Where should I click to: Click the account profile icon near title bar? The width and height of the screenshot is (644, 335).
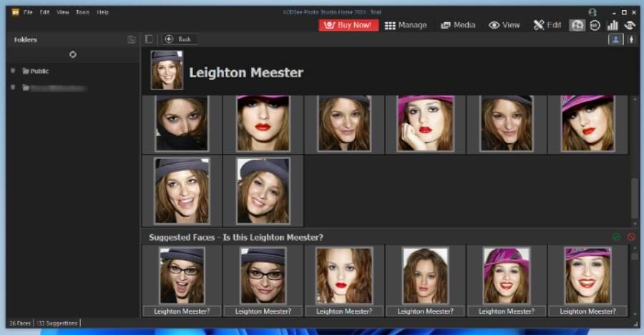(592, 12)
